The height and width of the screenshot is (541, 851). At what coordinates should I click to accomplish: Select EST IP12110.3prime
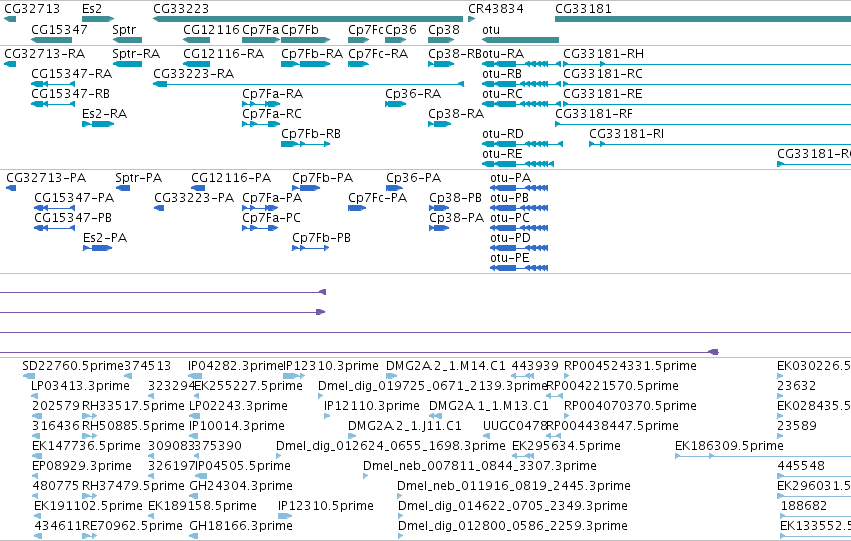(327, 416)
